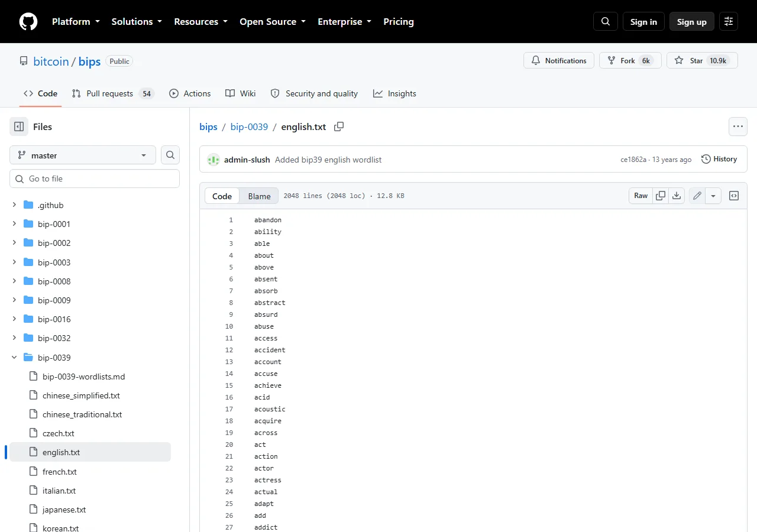Expand the bip-0009 folder chevron
The height and width of the screenshot is (532, 757).
click(x=14, y=300)
